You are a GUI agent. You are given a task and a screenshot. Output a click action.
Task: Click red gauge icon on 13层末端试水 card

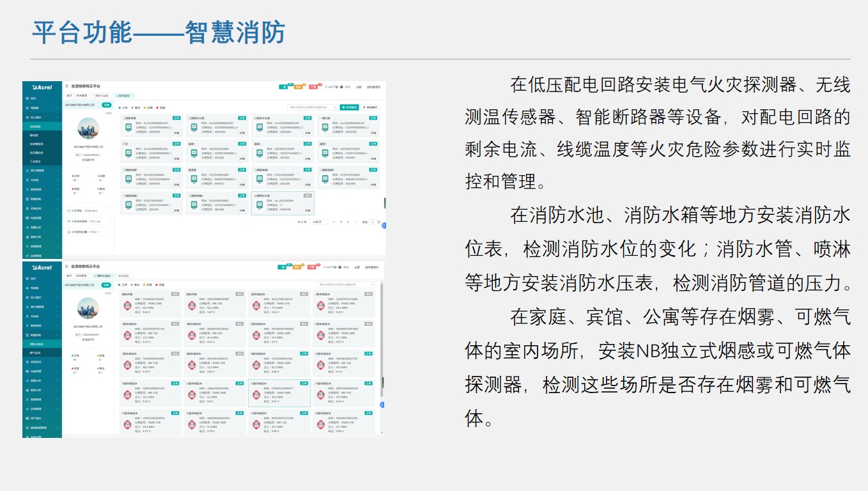coord(256,394)
